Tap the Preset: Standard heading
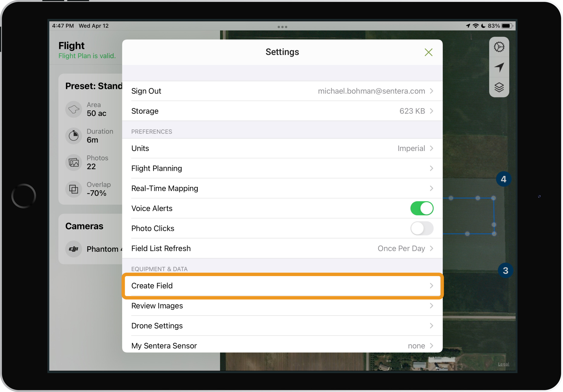 [94, 86]
